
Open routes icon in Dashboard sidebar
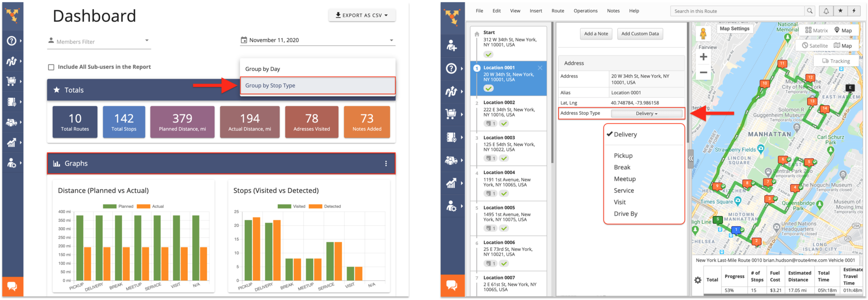(12, 61)
